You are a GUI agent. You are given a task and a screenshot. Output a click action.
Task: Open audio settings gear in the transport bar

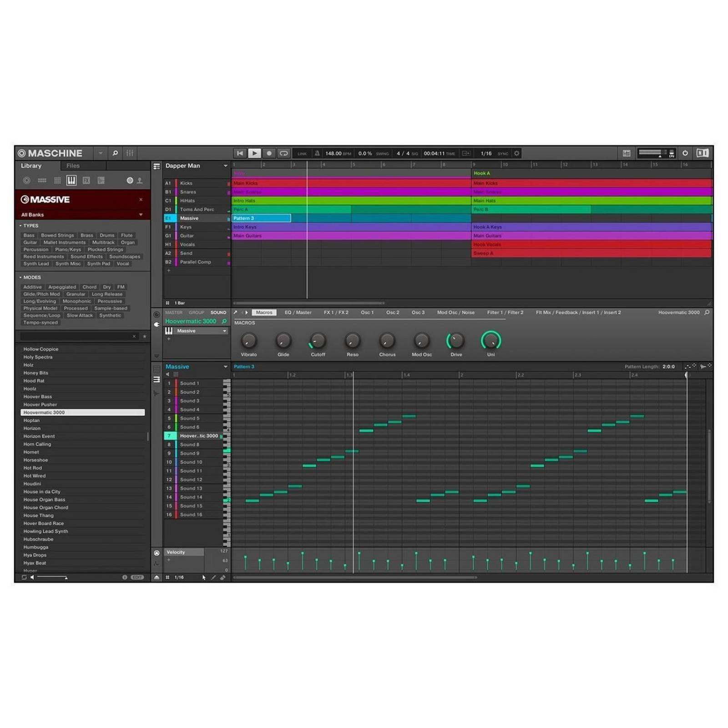(x=516, y=153)
